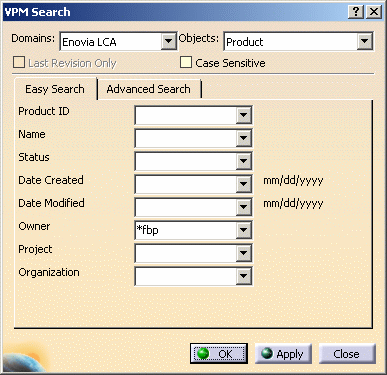Switch to the Advanced Search tab
This screenshot has width=387, height=375.
tap(149, 89)
